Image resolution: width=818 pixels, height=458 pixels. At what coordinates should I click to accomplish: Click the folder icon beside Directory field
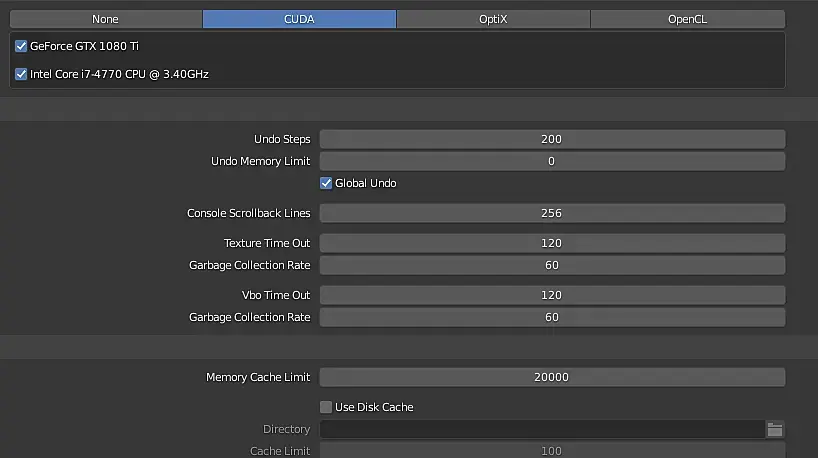774,430
